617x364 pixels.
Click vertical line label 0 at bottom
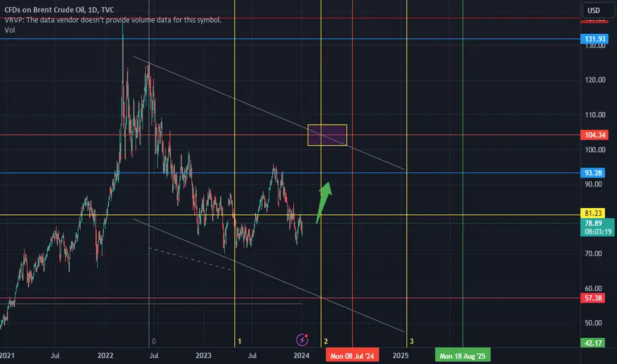[154, 341]
